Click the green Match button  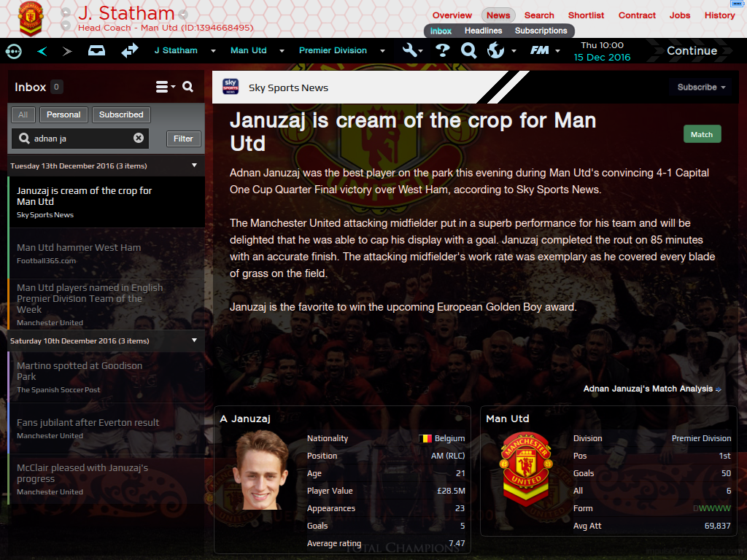[x=702, y=134]
